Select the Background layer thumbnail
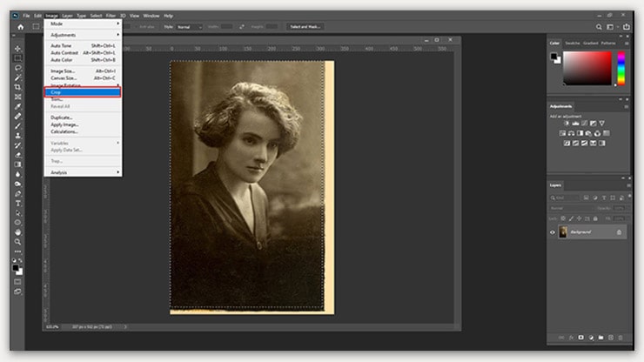Screen dimensions: 644x362 click(563, 232)
